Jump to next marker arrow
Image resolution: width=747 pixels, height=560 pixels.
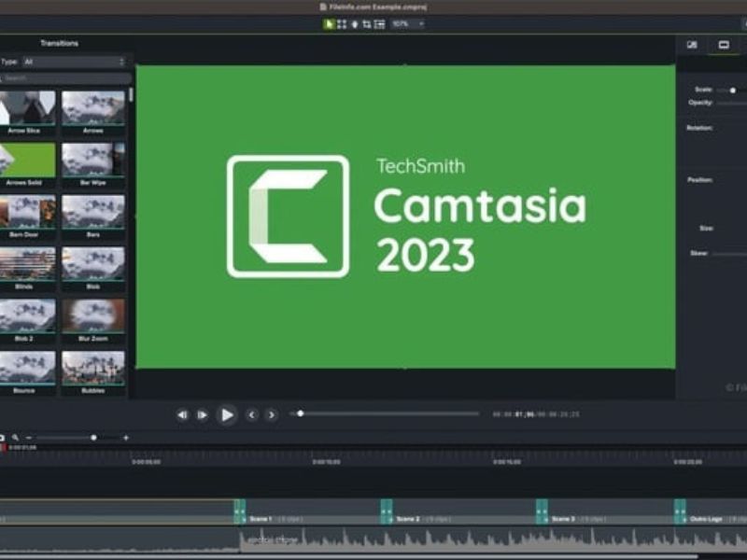click(272, 414)
